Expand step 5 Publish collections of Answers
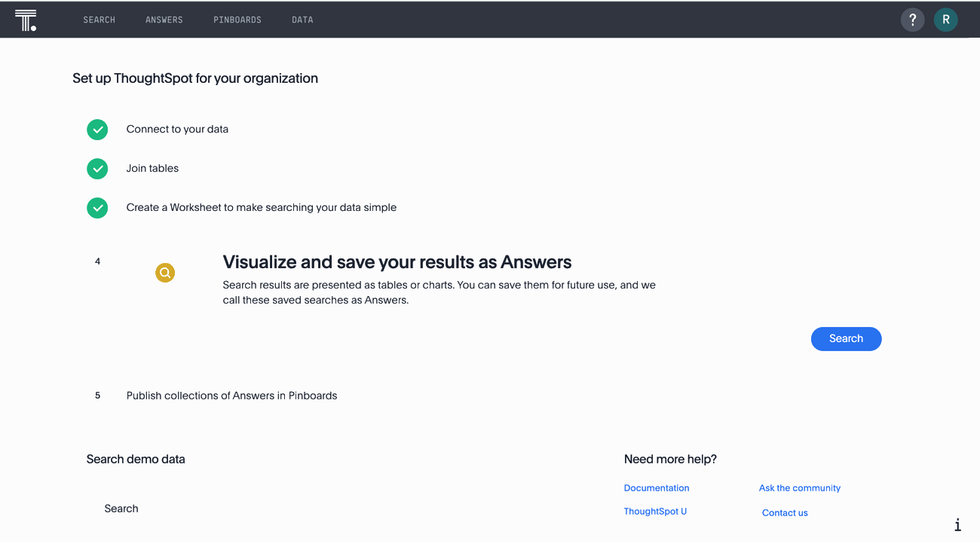 coord(231,396)
